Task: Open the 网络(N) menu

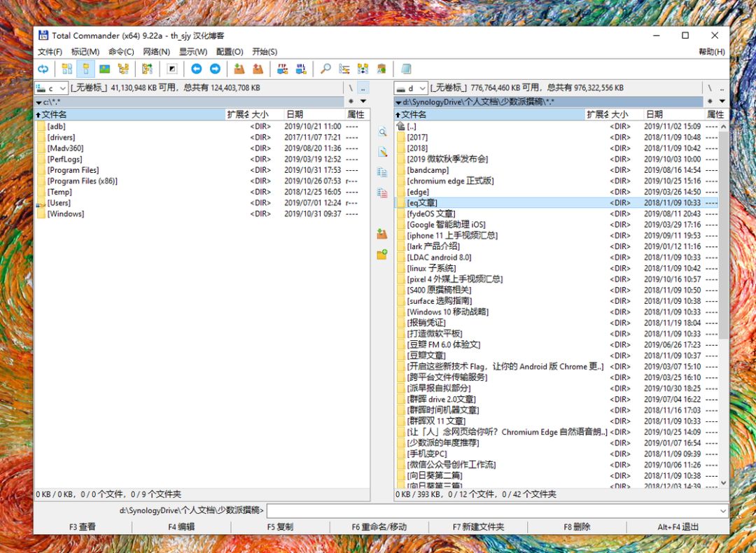Action: [156, 52]
